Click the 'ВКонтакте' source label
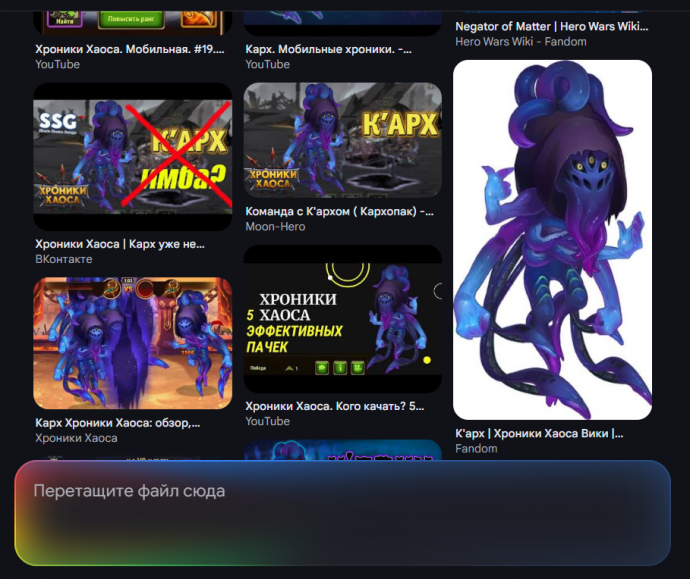This screenshot has height=579, width=690. click(x=63, y=259)
